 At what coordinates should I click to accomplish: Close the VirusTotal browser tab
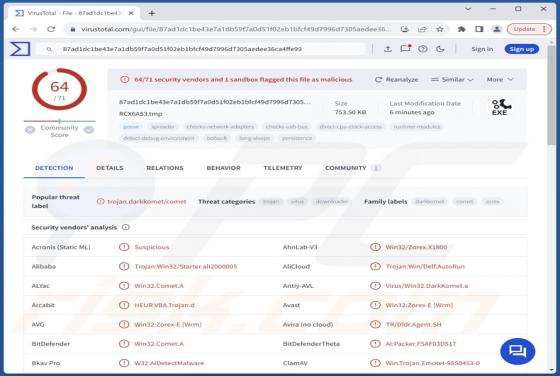tap(131, 13)
